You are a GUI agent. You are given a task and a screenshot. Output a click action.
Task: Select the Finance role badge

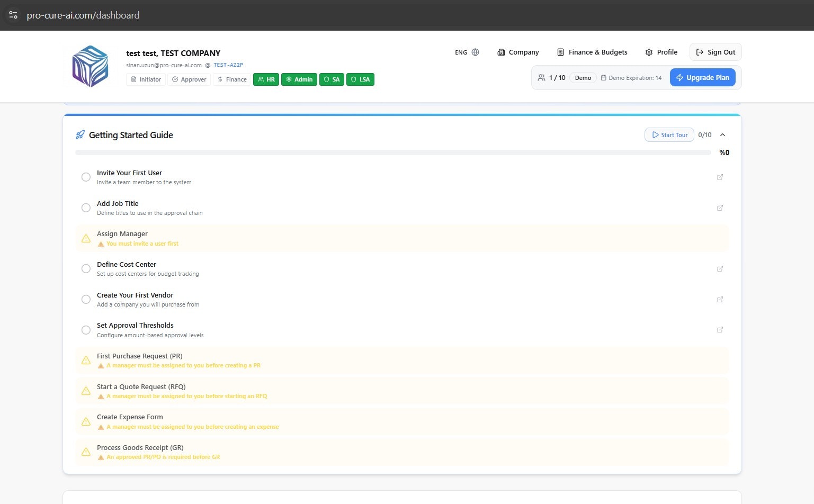232,79
